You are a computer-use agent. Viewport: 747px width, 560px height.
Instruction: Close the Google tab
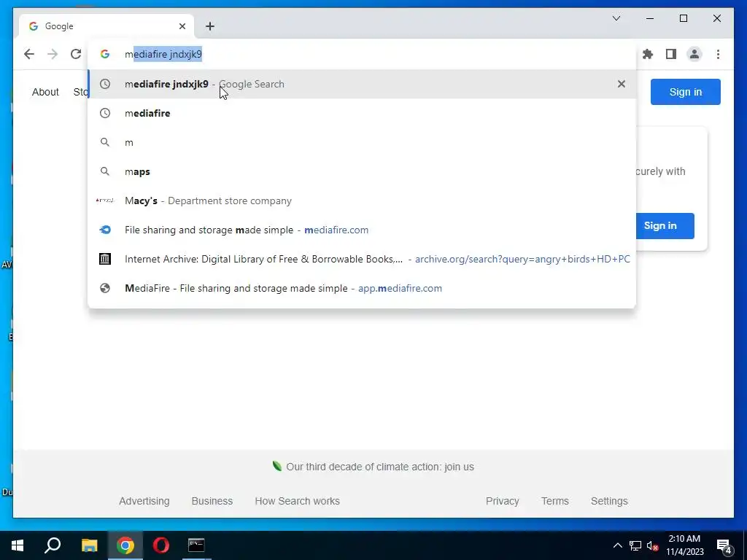click(x=182, y=26)
